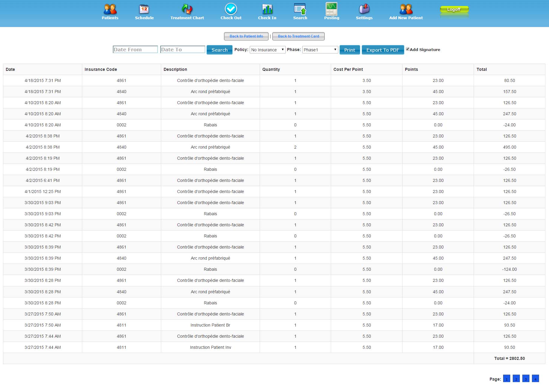Click the green Logoff button

tap(454, 10)
